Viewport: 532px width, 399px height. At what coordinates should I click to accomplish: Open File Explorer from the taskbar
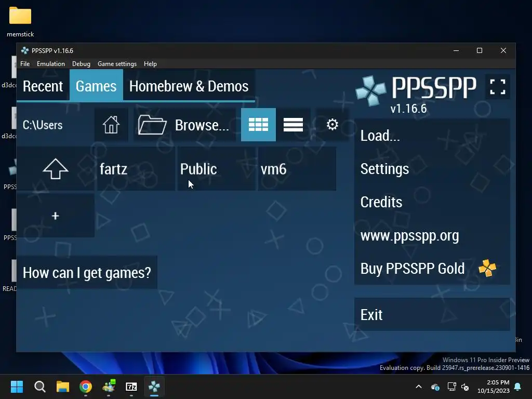tap(63, 387)
